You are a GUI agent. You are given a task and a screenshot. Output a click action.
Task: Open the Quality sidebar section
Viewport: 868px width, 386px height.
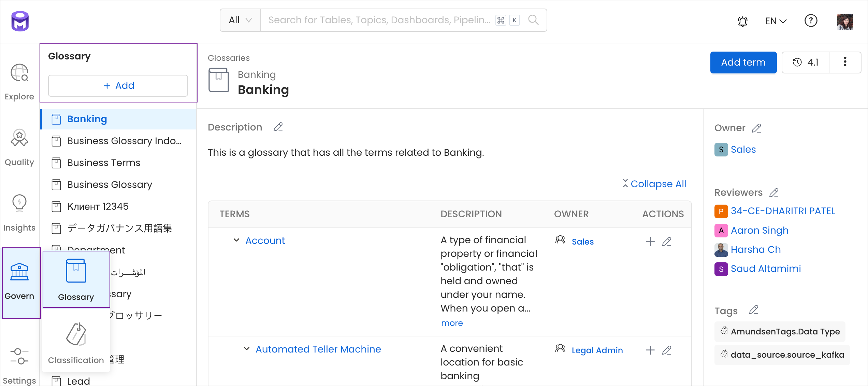[19, 148]
